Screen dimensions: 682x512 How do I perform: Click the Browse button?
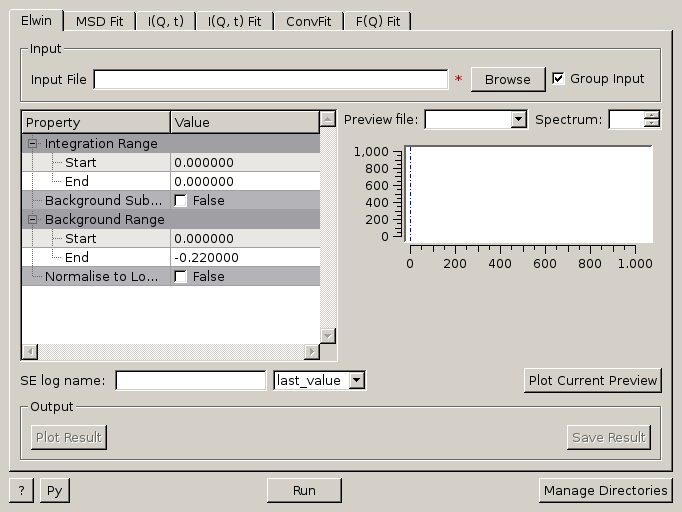[508, 79]
